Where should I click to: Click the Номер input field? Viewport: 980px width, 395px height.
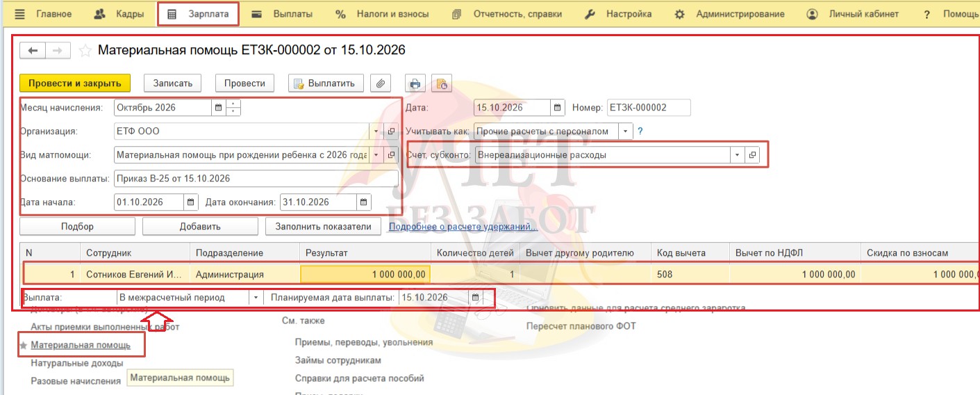coord(649,108)
